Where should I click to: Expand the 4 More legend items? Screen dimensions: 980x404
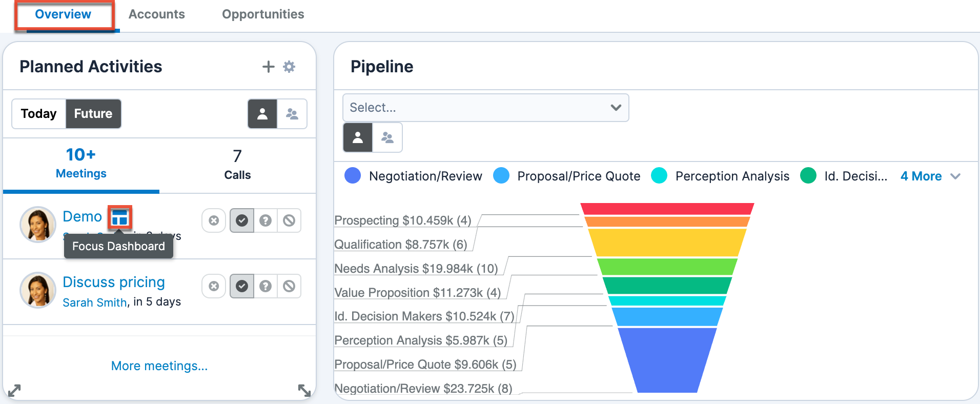point(930,176)
